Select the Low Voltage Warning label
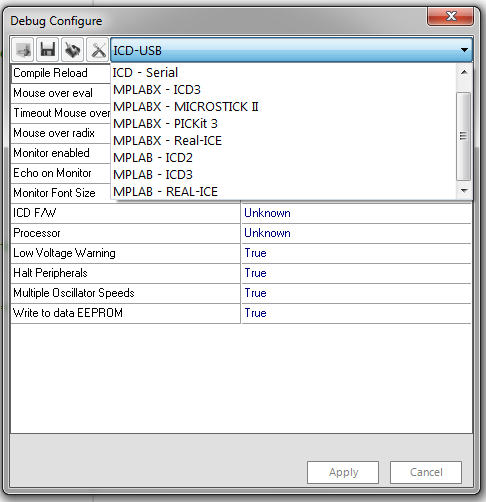 coord(126,253)
